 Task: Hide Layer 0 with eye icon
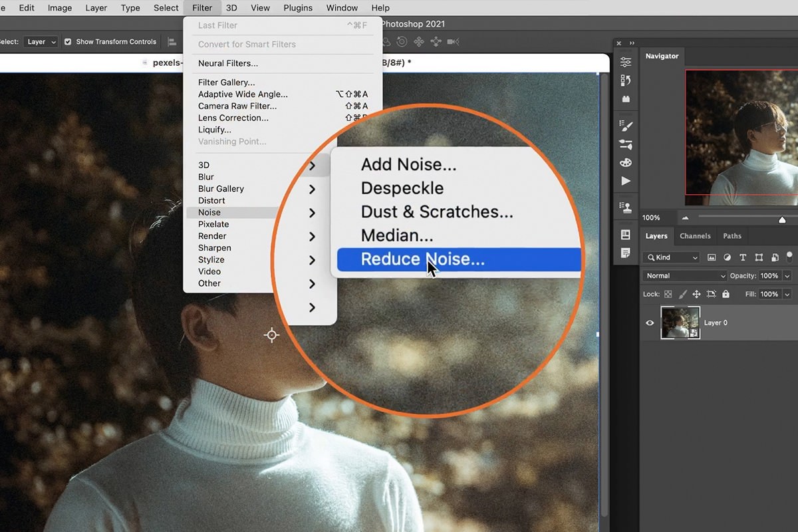650,323
